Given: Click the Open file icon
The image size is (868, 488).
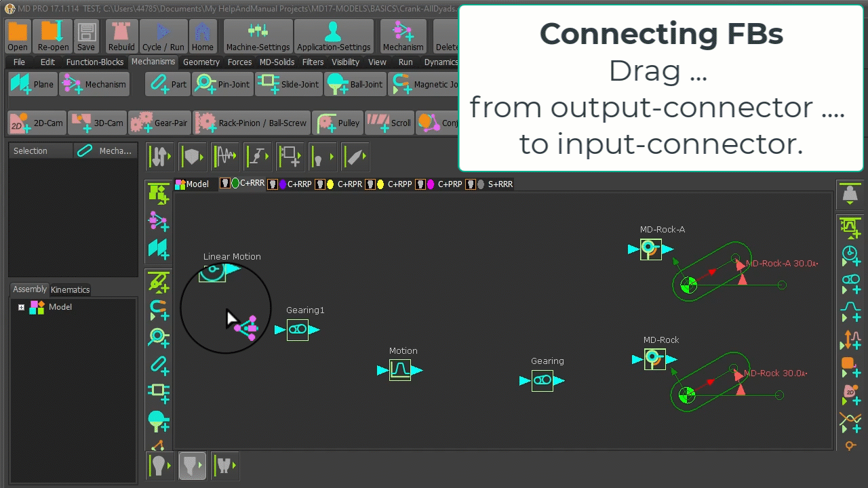Looking at the screenshot, I should tap(18, 36).
